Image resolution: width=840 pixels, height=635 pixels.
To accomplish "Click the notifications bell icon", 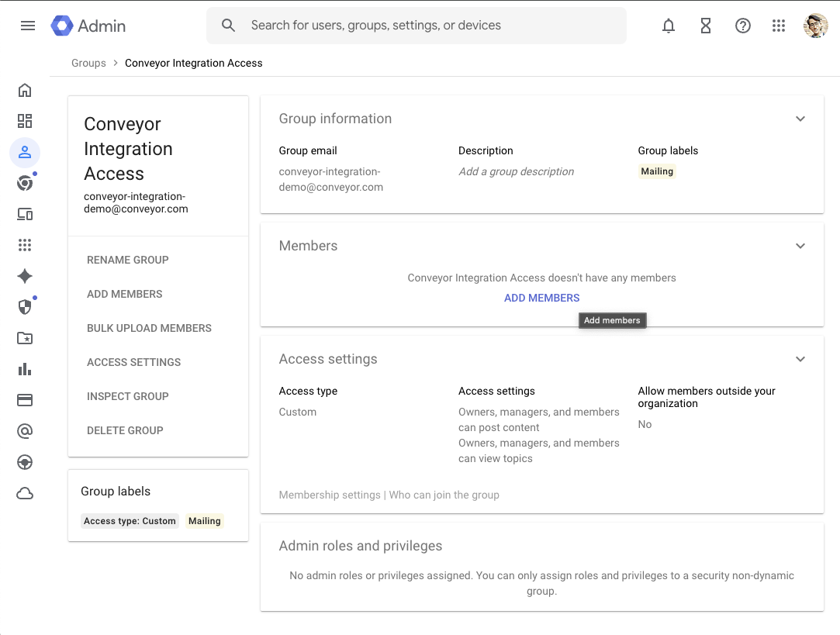I will click(x=669, y=26).
